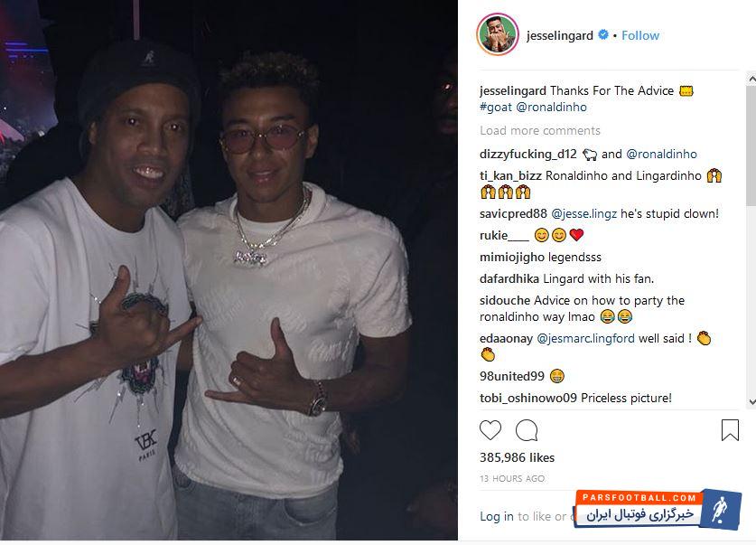Open jesselingard's profile avatar

[x=497, y=35]
